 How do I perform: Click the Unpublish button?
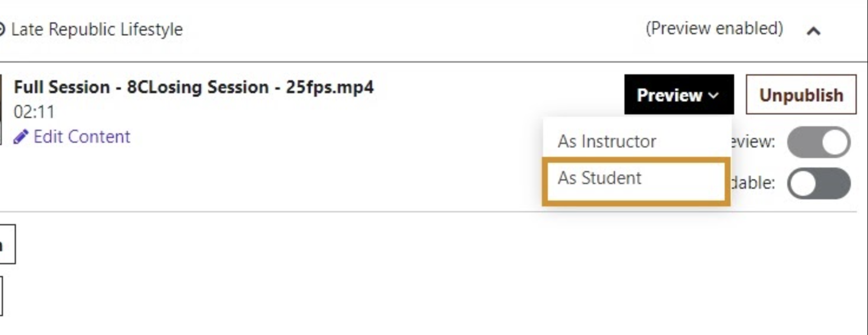pyautogui.click(x=801, y=94)
